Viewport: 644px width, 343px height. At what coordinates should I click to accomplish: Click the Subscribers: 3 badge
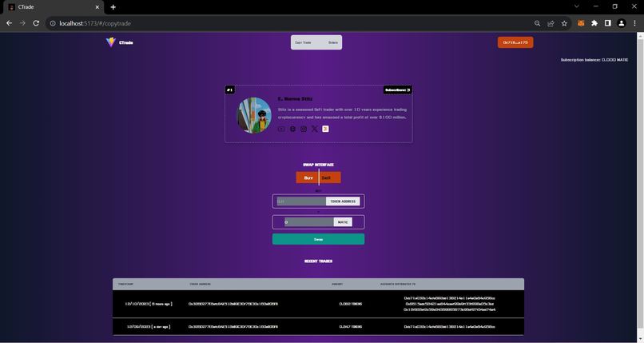click(398, 90)
